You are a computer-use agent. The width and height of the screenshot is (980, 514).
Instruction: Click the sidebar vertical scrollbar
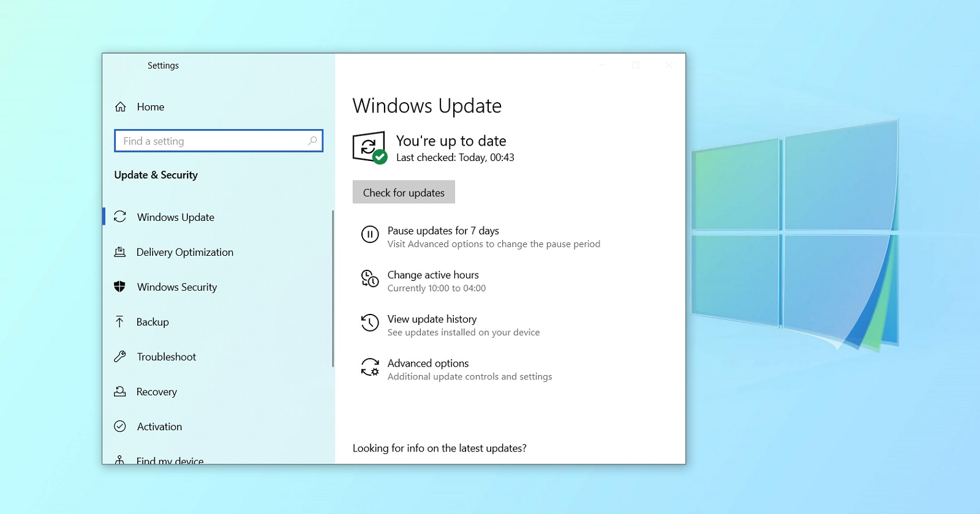coord(333,289)
